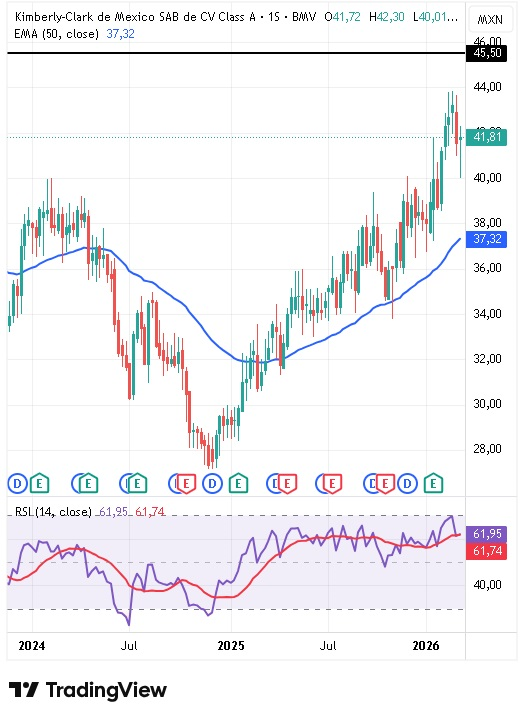This screenshot has width=527, height=707.
Task: Click the 44,00 price axis label
Action: pos(487,87)
